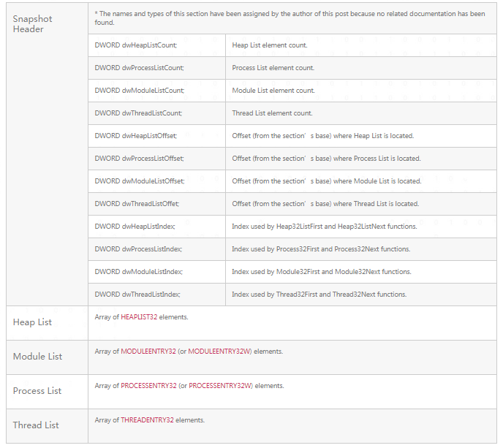Screen dimensions: 503x448
Task: Click the Process List row label
Action: click(x=37, y=391)
